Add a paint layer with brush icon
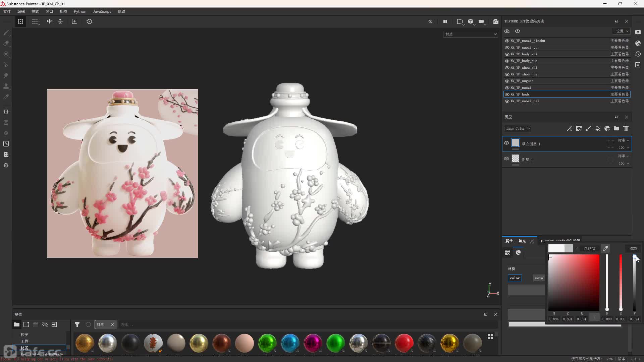 pyautogui.click(x=588, y=128)
